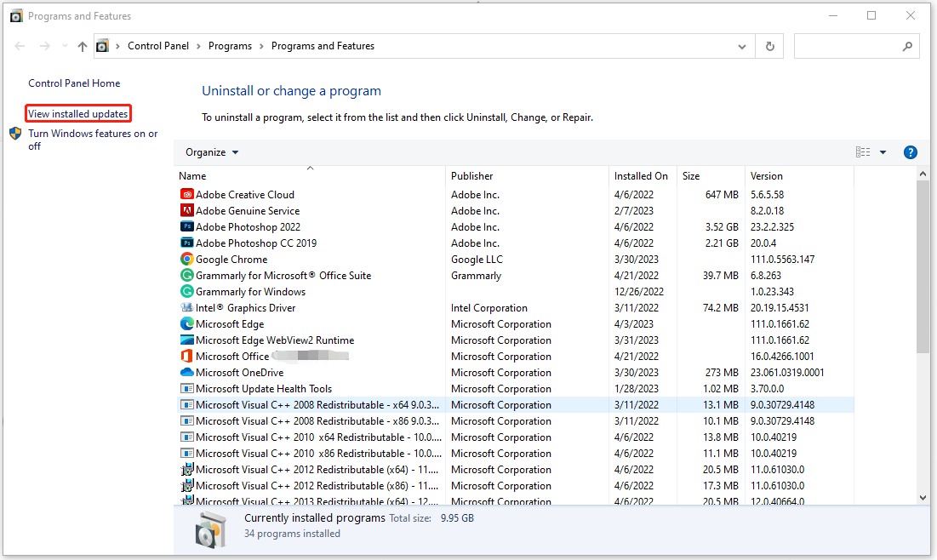Click the Adobe Creative Cloud program icon
Screen dimensions: 937x560
pos(187,195)
